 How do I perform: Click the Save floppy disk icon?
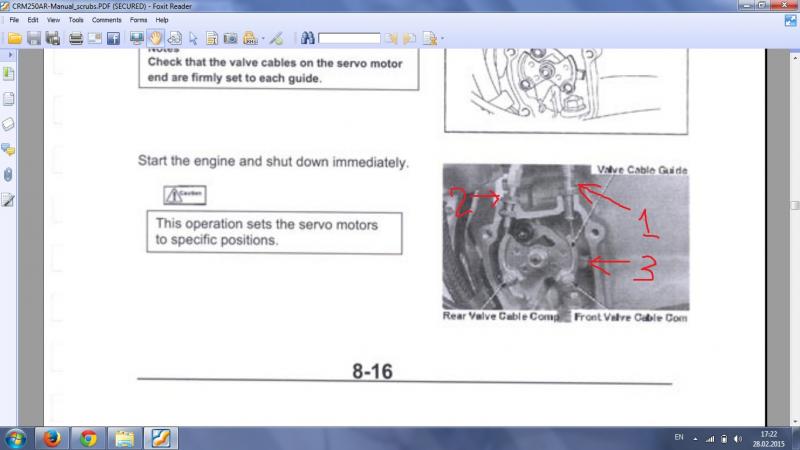(34, 38)
